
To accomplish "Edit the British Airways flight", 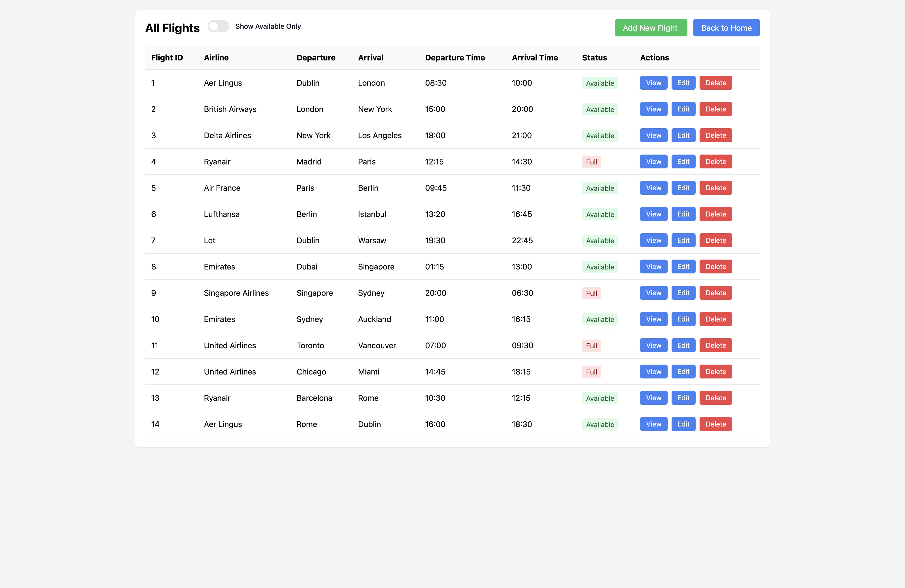I will tap(683, 109).
